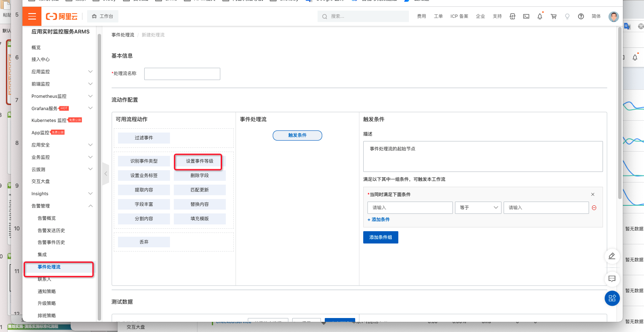Open 工作台 workbench button
644x332 pixels.
(103, 17)
